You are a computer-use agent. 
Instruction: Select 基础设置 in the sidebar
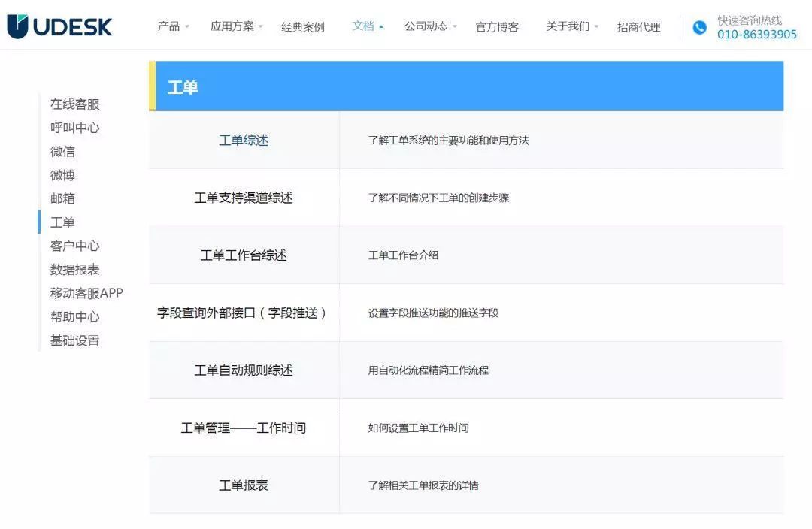[75, 340]
